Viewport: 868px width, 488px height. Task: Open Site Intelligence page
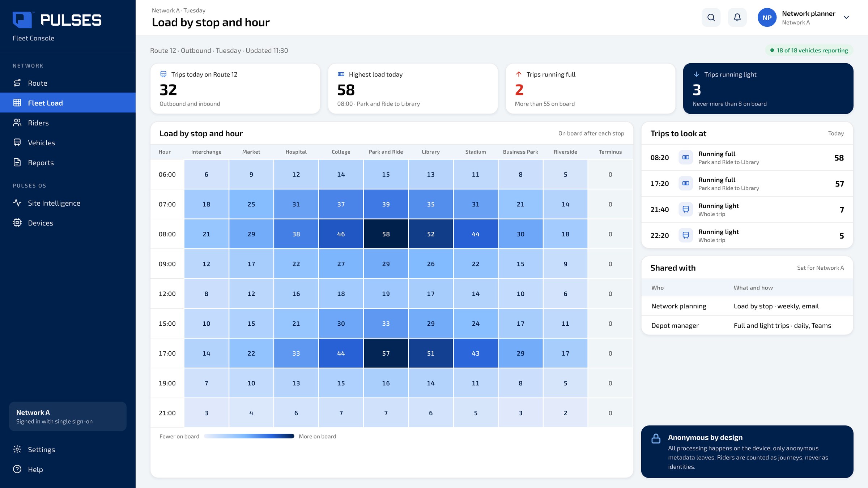click(68, 203)
